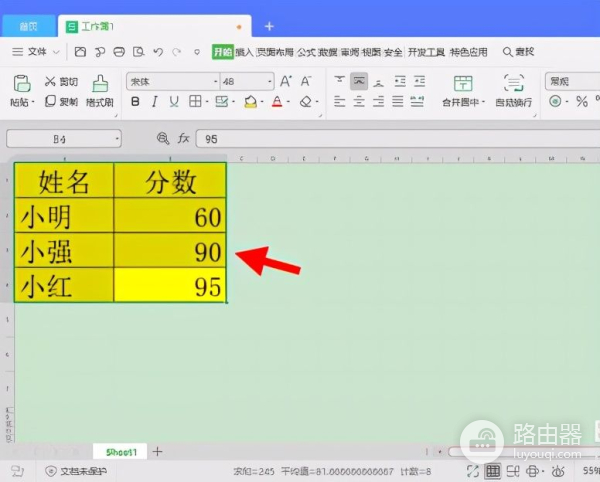The width and height of the screenshot is (600, 482).
Task: Click the currency format icon
Action: tap(555, 101)
